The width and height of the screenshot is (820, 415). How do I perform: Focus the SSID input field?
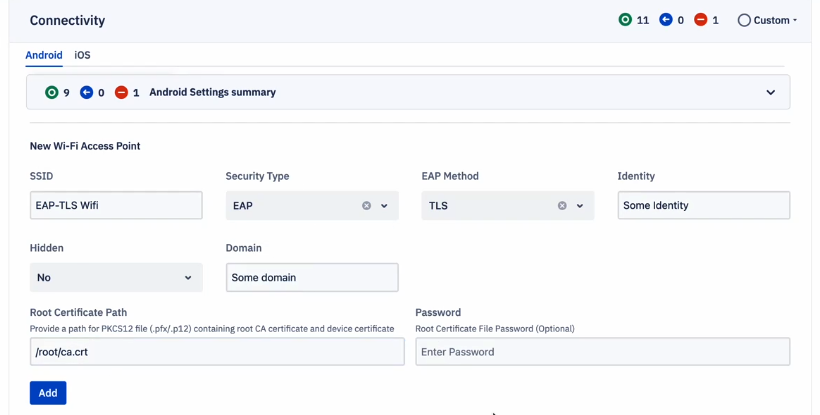coord(116,205)
